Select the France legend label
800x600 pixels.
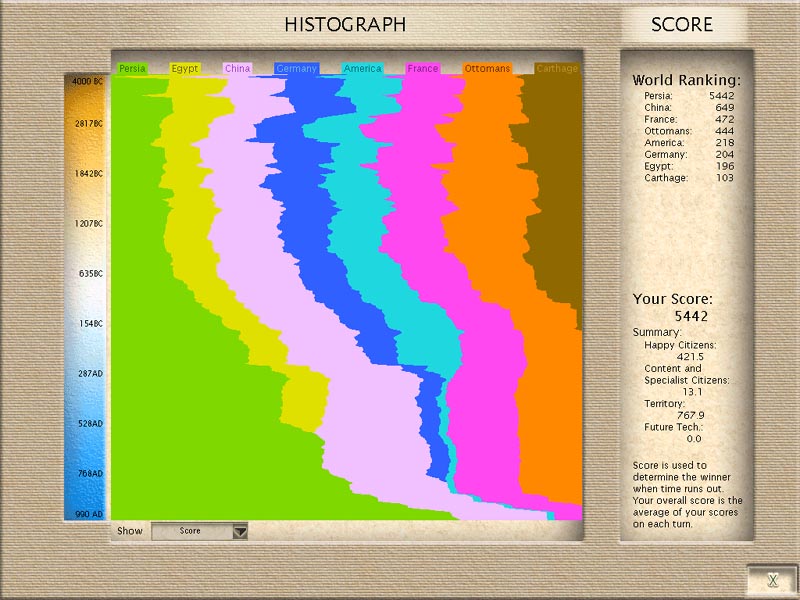tap(423, 69)
